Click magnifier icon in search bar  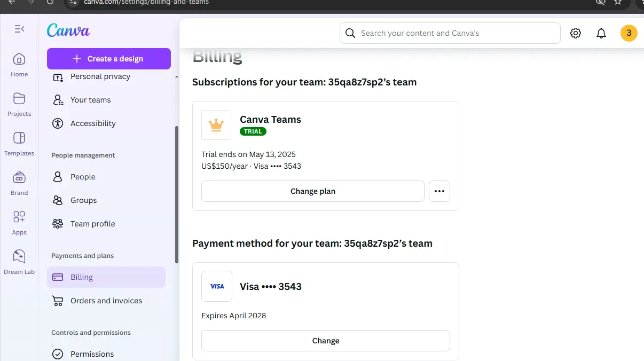click(x=350, y=33)
